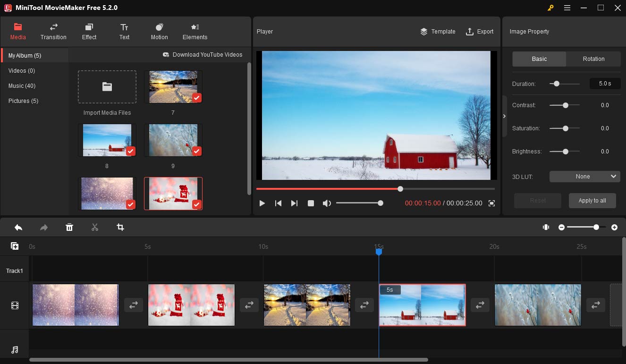Deselect the checkmark on picture 9

pyautogui.click(x=196, y=151)
